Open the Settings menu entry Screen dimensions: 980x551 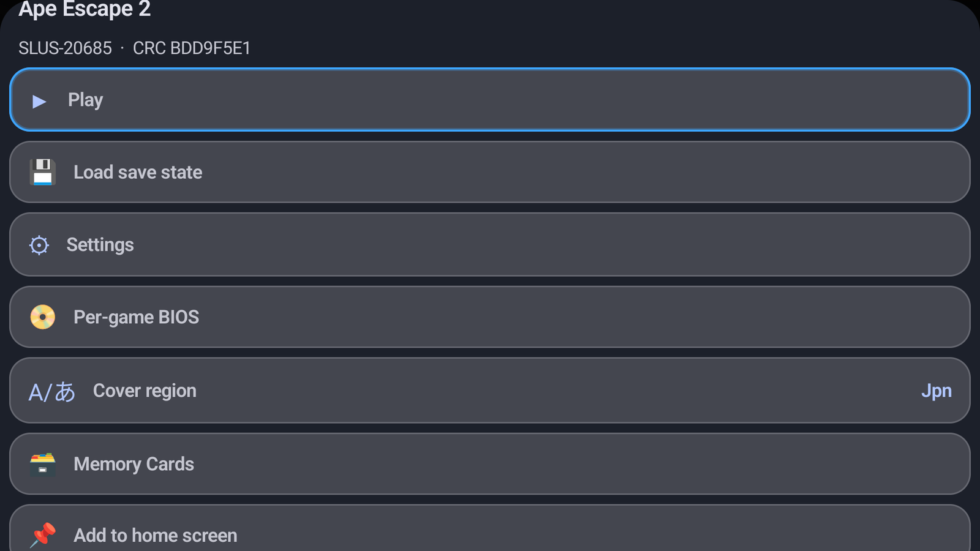[490, 244]
